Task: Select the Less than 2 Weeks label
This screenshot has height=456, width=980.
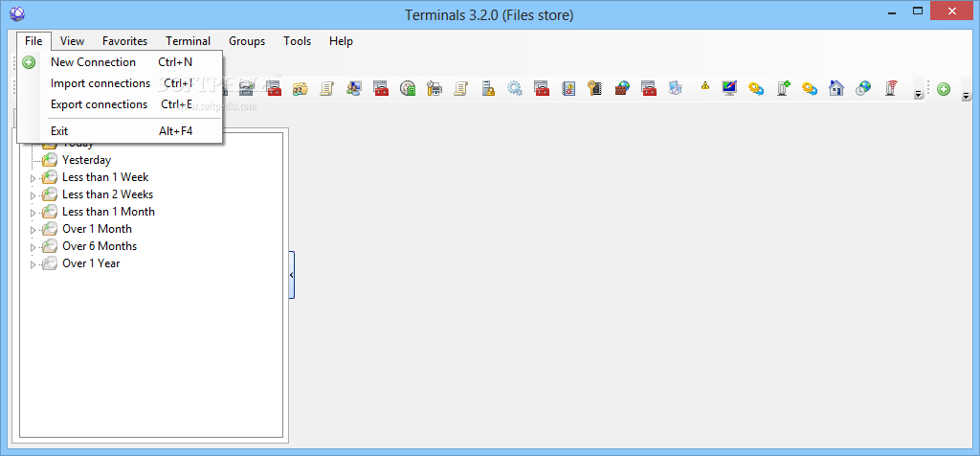Action: [x=107, y=194]
